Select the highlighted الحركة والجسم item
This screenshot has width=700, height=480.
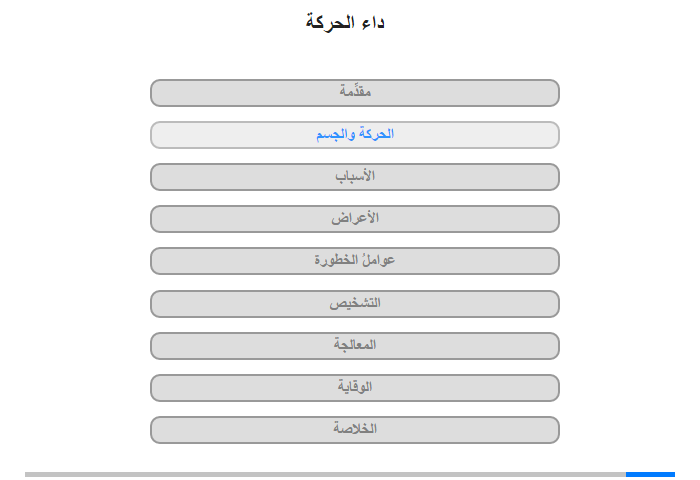(355, 135)
